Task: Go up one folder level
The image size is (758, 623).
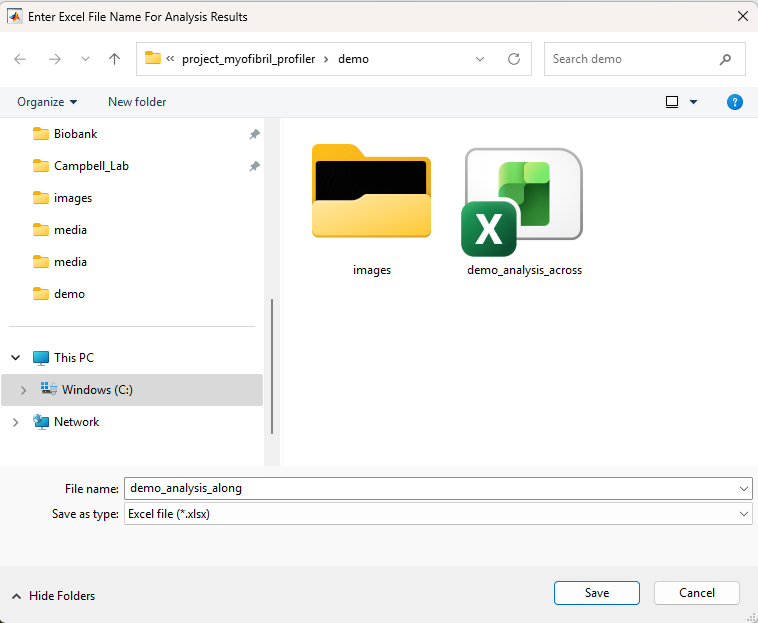Action: click(114, 59)
